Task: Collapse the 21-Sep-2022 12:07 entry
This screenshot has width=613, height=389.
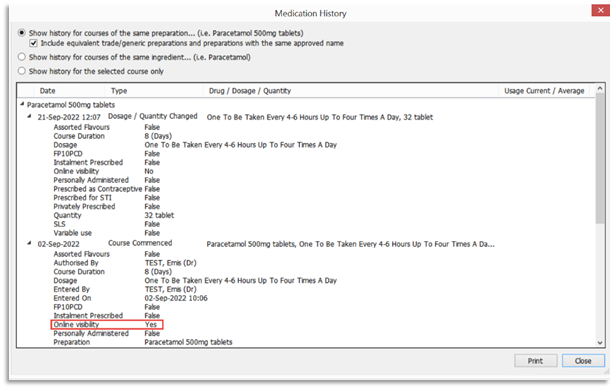Action: 29,117
